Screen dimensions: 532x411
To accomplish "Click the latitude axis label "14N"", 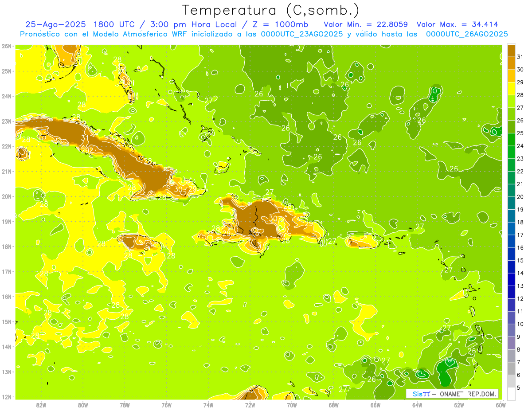I will pyautogui.click(x=7, y=347).
